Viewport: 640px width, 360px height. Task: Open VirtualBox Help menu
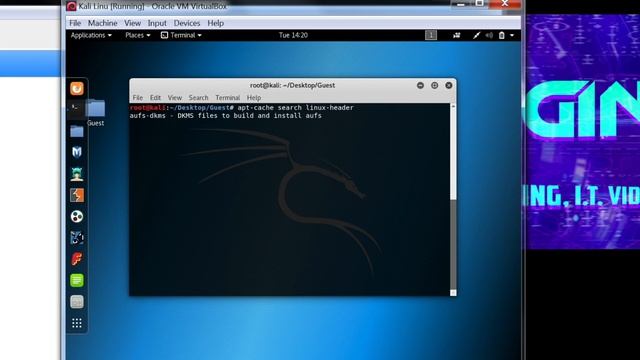216,23
